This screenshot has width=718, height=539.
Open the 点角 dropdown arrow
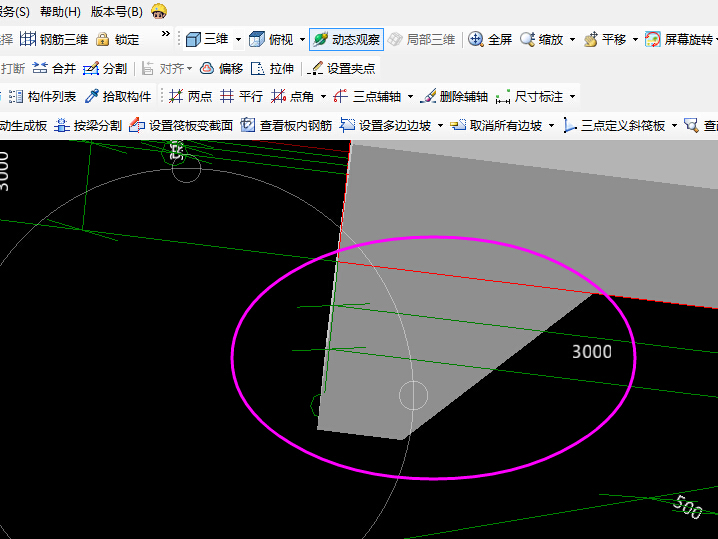pos(323,97)
